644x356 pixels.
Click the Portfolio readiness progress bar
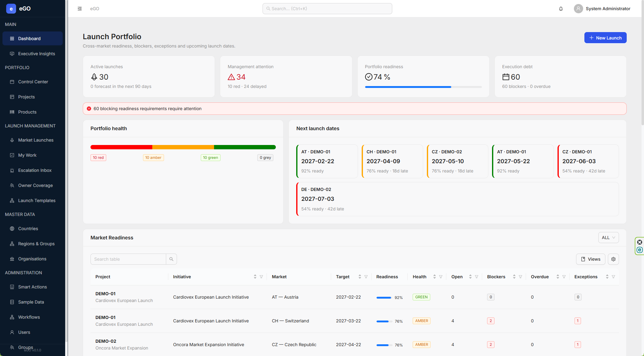(423, 87)
